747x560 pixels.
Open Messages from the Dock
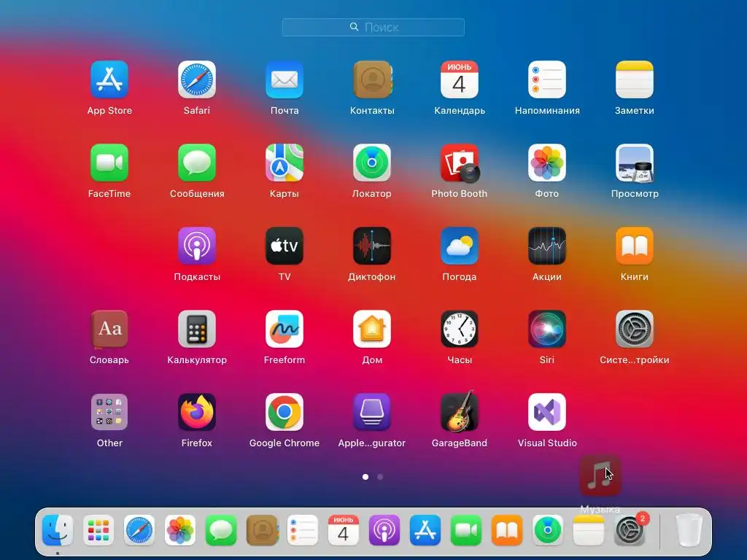(221, 530)
